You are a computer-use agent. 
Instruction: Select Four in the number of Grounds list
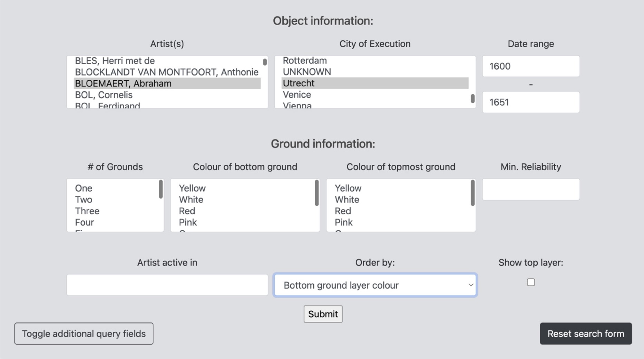85,222
